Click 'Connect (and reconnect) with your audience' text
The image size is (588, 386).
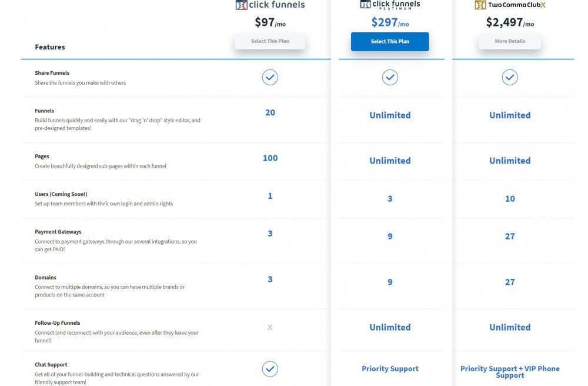pos(116,337)
